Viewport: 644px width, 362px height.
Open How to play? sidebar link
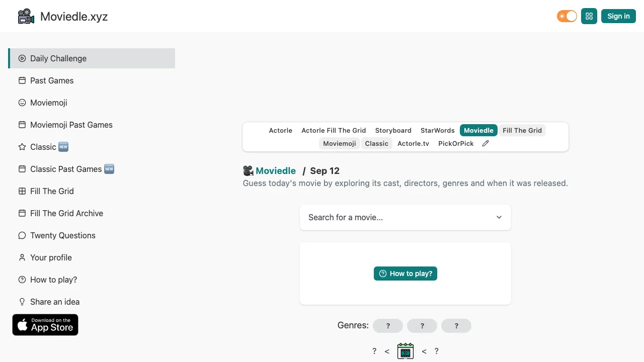[92, 280]
